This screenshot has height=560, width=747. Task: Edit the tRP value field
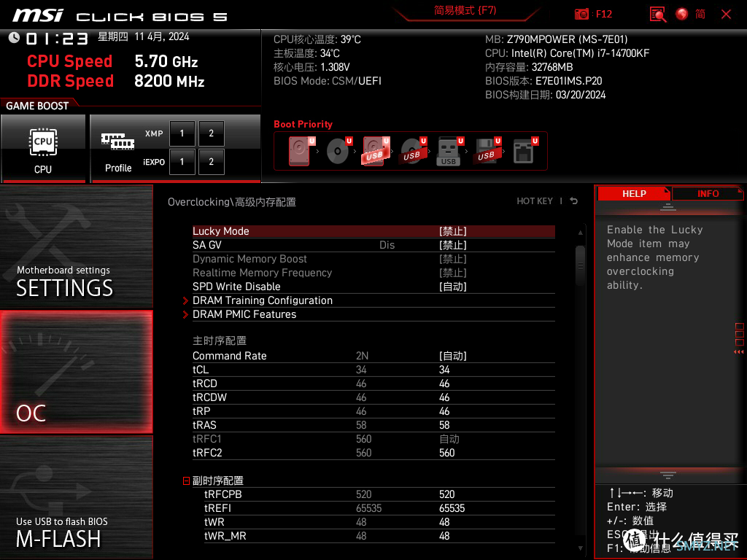pyautogui.click(x=444, y=411)
